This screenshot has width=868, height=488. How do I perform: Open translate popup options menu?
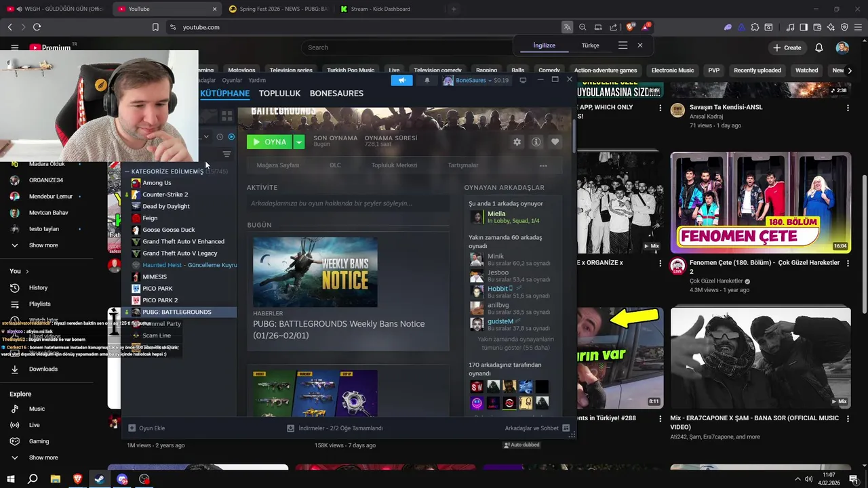623,45
